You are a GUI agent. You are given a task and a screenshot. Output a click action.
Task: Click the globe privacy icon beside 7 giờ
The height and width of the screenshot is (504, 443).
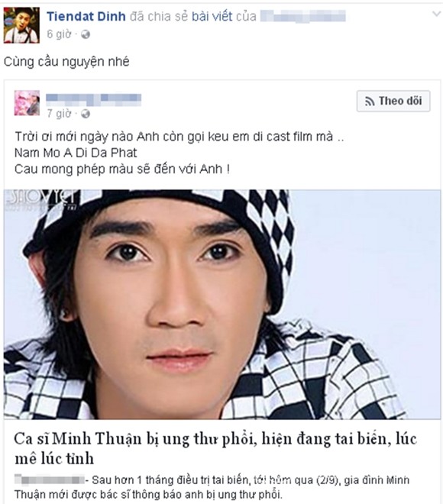pos(86,114)
